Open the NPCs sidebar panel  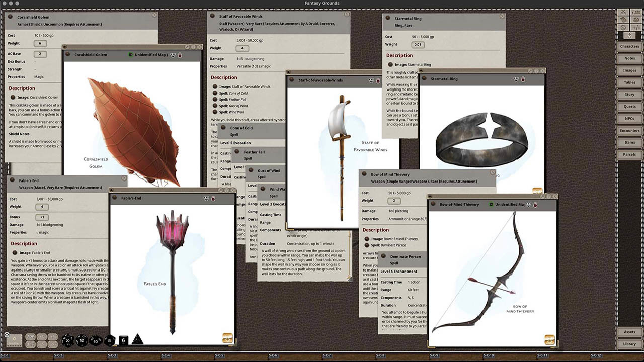tap(630, 119)
